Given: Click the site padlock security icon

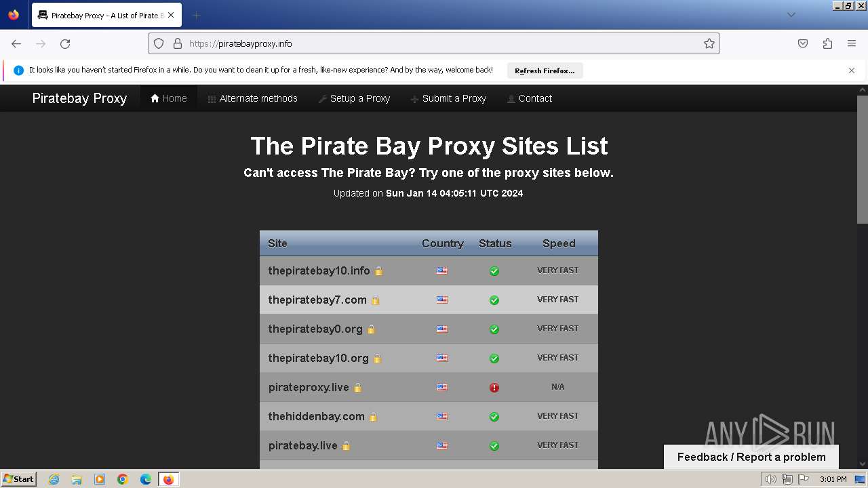Looking at the screenshot, I should [x=178, y=43].
